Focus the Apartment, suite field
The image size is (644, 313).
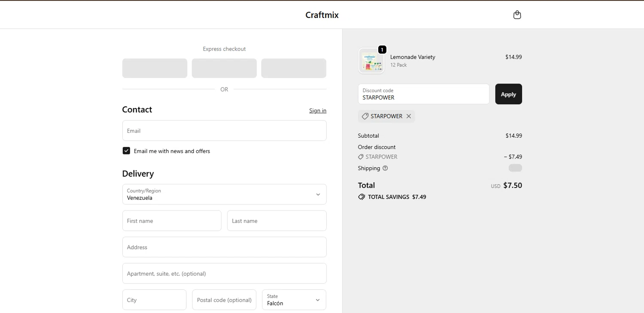coord(224,274)
